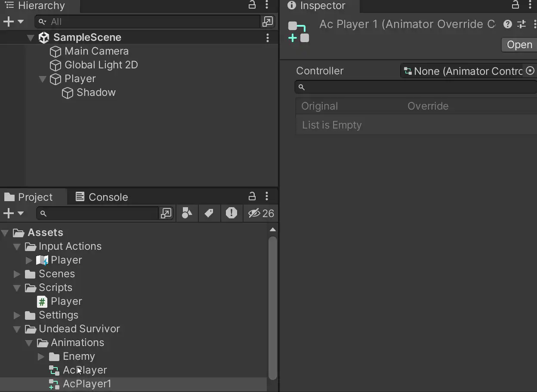
Task: Expand the Settings folder
Action: pyautogui.click(x=17, y=315)
